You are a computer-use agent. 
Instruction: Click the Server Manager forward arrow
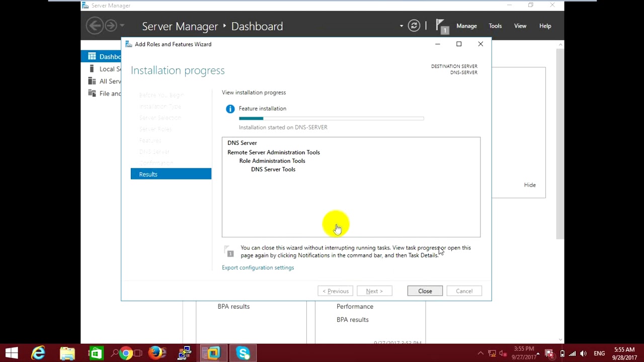(111, 26)
